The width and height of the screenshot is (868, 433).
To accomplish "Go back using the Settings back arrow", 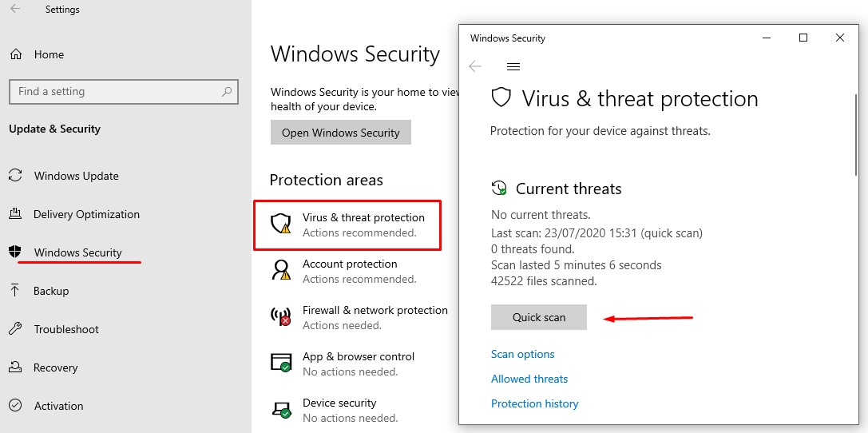I will click(x=15, y=9).
